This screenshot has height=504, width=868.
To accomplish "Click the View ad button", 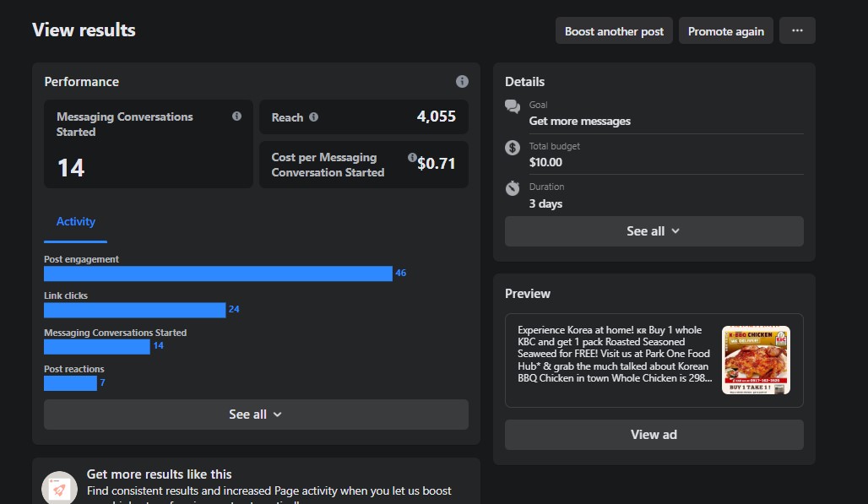I will click(654, 435).
